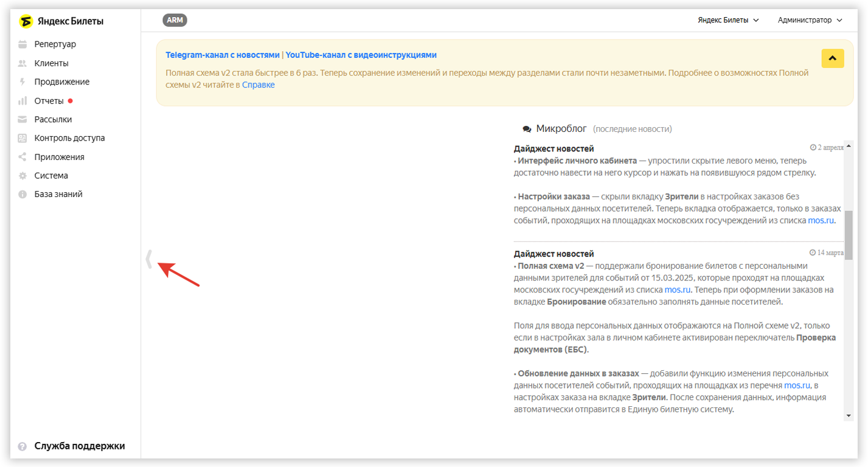
Task: Follow the Справка link in banner
Action: 259,85
